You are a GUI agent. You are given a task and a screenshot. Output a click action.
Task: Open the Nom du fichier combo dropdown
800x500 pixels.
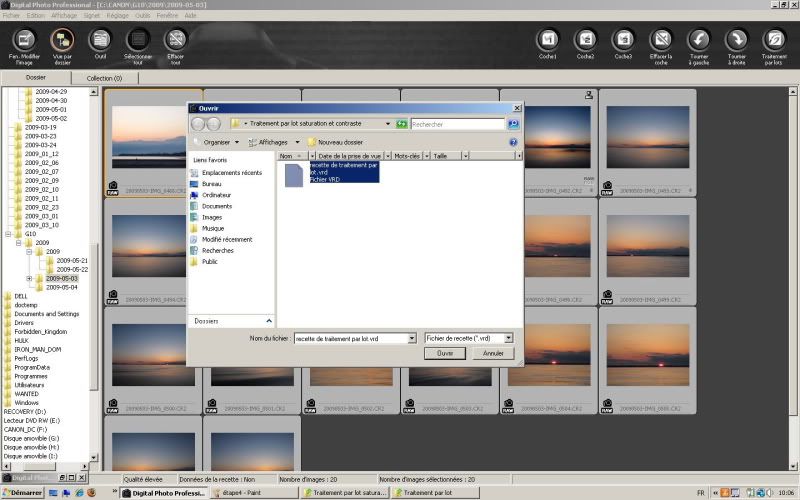(x=412, y=338)
